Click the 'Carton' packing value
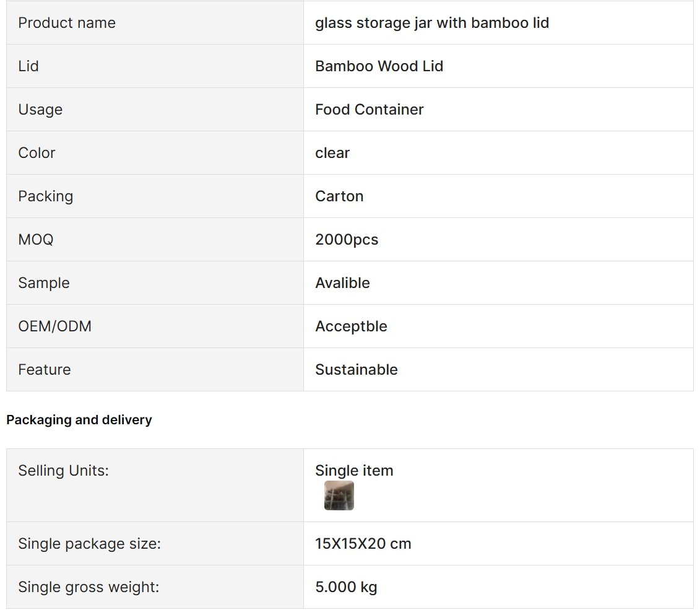Viewport: 700px width, 615px height. click(x=339, y=196)
